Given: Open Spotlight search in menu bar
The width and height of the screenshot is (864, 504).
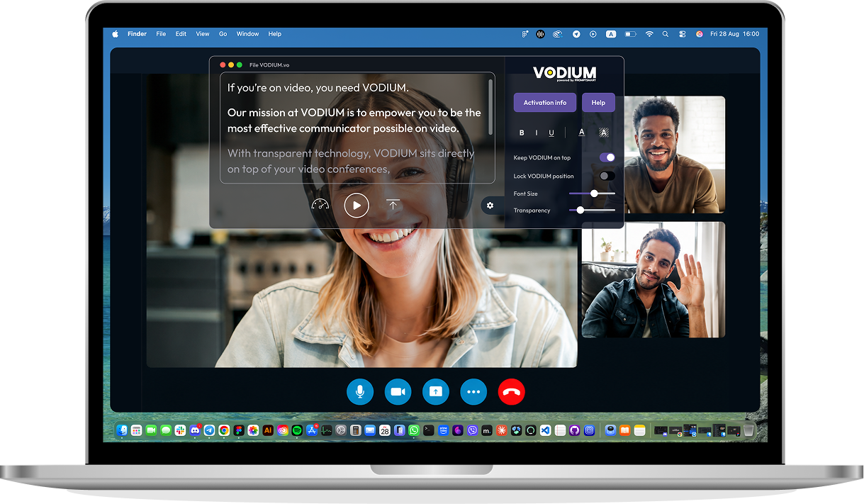Looking at the screenshot, I should tap(665, 34).
